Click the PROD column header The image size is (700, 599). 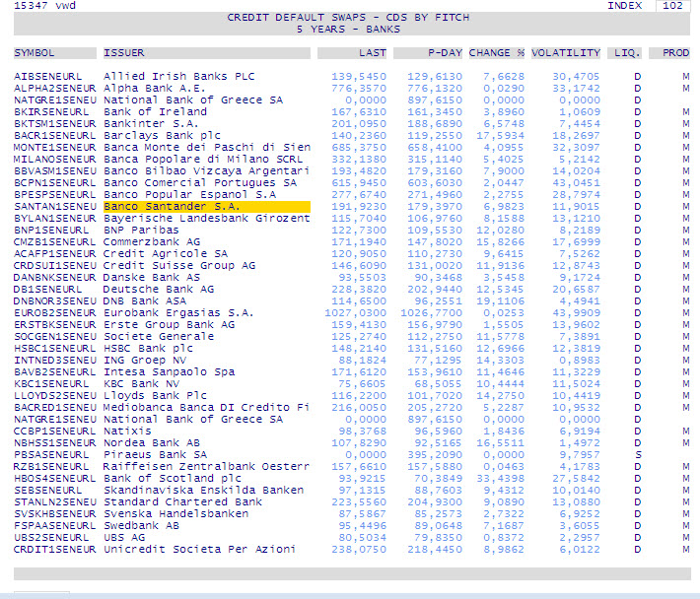[669, 53]
